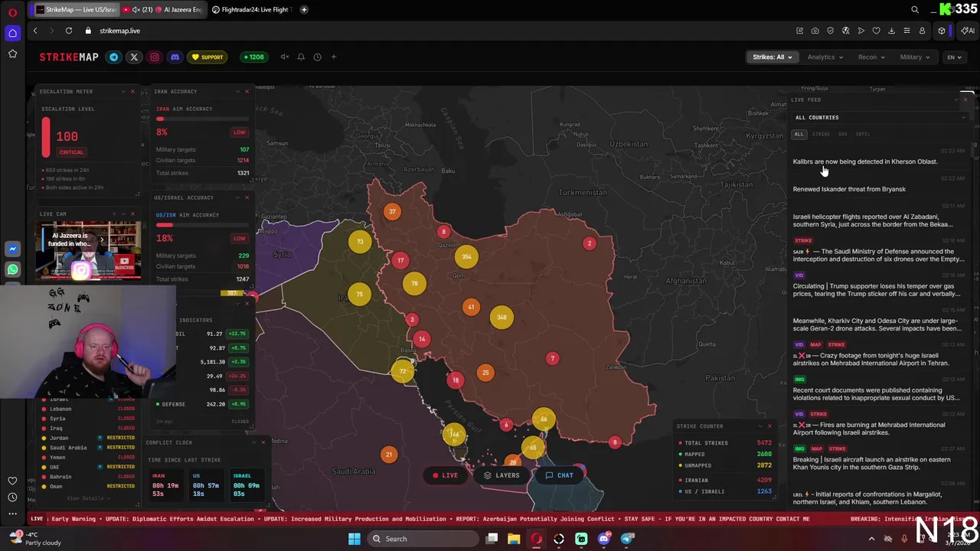Open StrikeMap Telegram channel icon
This screenshot has width=980, height=551.
(x=114, y=57)
